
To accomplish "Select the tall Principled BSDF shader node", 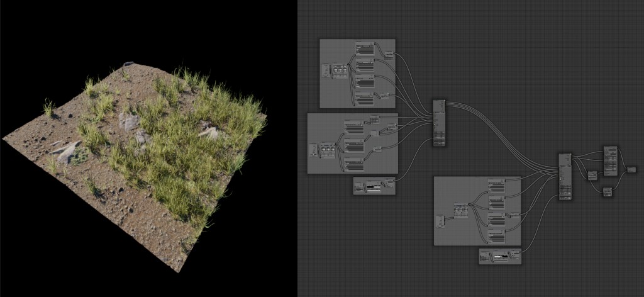I will [x=610, y=160].
